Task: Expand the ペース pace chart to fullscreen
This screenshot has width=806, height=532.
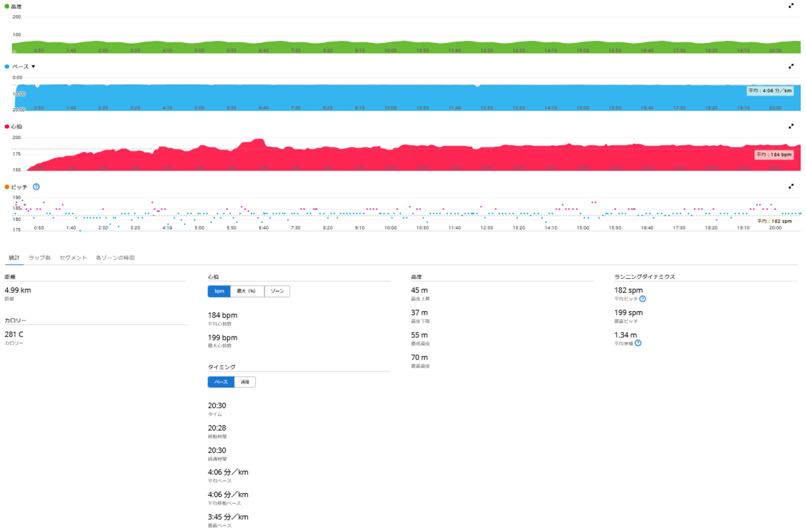Action: [791, 66]
